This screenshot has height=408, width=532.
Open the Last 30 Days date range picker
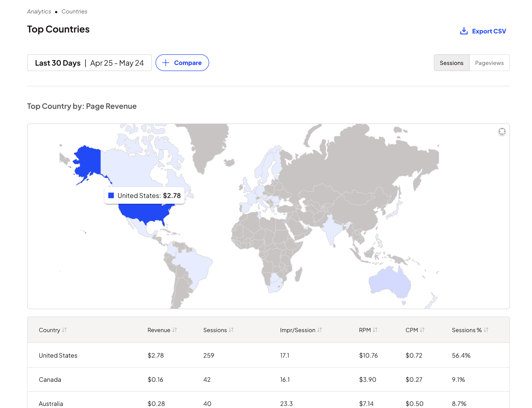89,63
